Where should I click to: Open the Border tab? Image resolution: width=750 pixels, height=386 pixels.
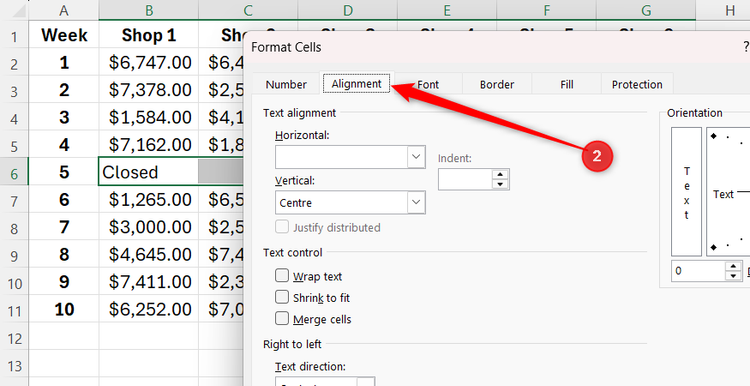point(497,84)
